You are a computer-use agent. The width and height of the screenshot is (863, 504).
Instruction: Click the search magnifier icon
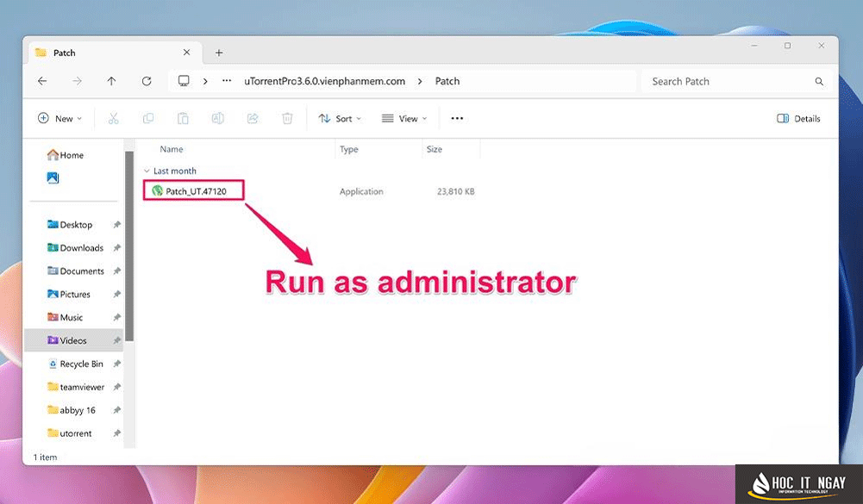[819, 82]
